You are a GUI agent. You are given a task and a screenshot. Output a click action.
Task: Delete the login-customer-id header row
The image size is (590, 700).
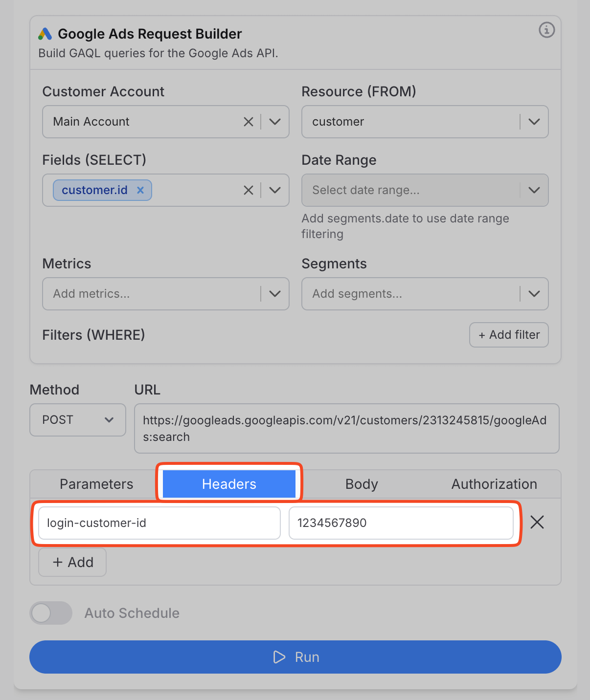pos(537,523)
